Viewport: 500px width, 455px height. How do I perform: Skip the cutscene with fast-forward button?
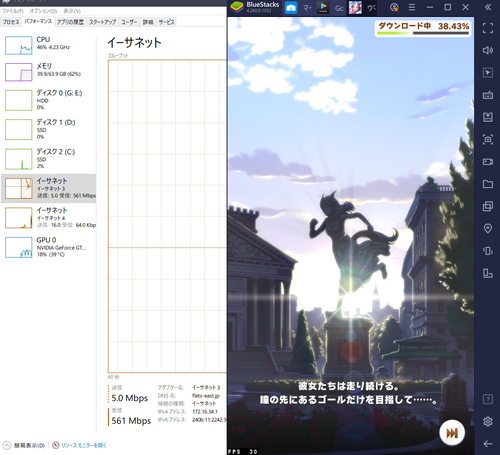[x=452, y=433]
